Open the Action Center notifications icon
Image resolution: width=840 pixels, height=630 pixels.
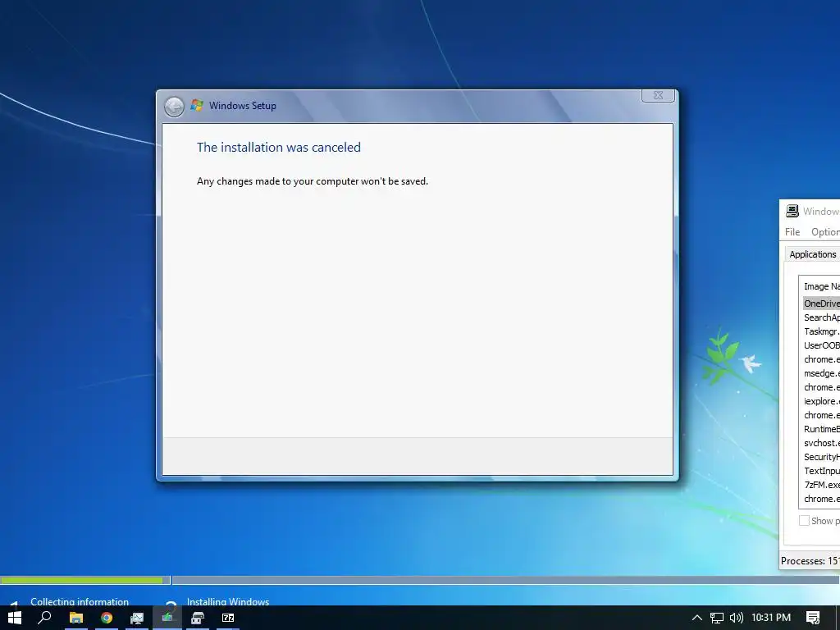[813, 618]
